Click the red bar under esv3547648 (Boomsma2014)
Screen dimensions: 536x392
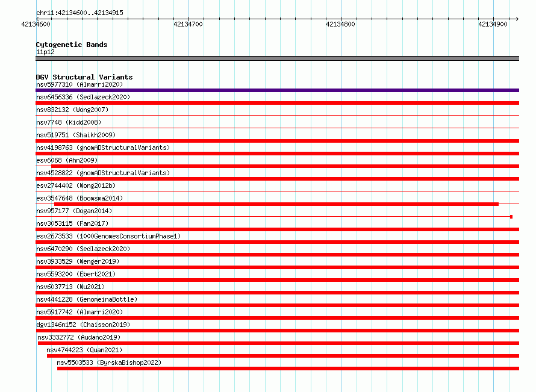(x=276, y=204)
